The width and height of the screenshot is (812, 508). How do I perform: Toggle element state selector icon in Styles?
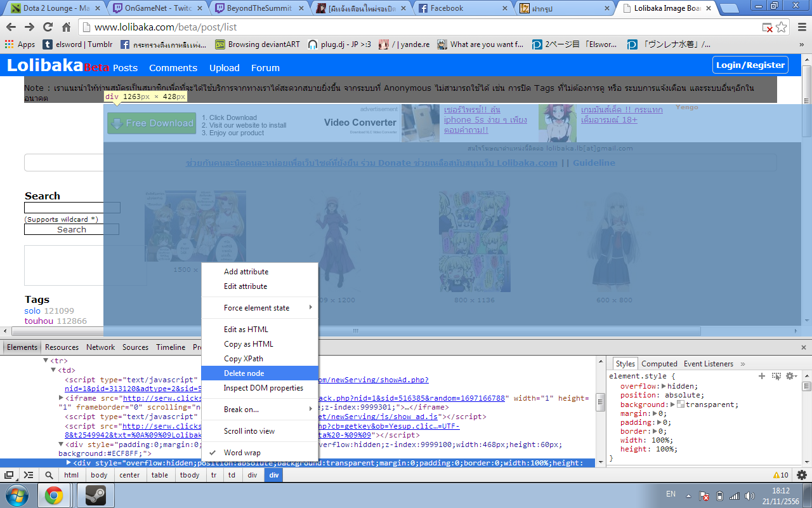pyautogui.click(x=776, y=376)
